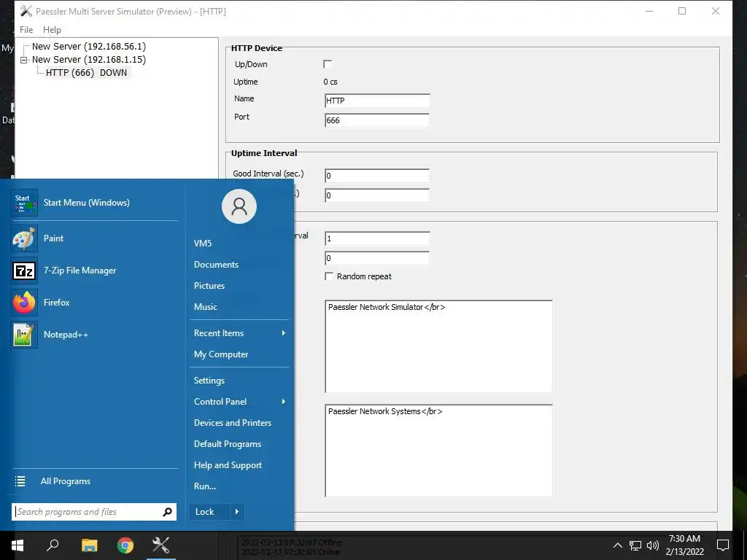Viewport: 747px width, 560px height.
Task: Click the All Programs list icon
Action: coord(20,481)
